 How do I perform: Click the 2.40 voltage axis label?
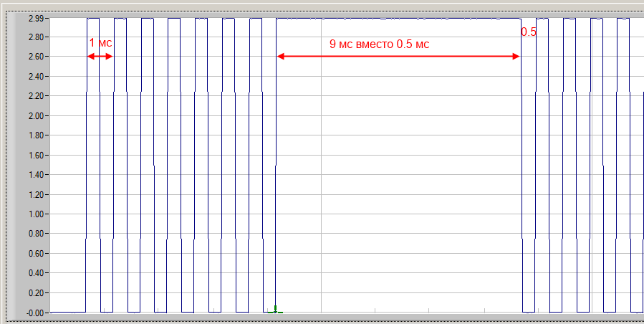click(x=36, y=76)
